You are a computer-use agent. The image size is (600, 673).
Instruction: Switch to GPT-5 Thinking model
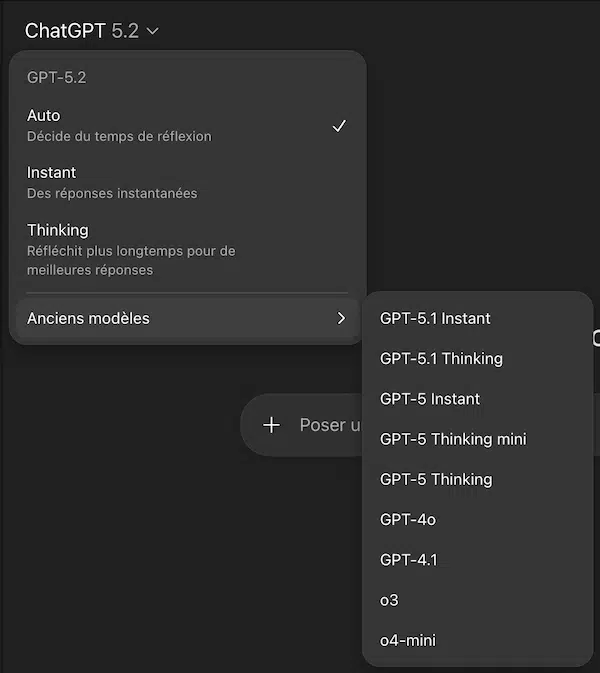click(436, 479)
